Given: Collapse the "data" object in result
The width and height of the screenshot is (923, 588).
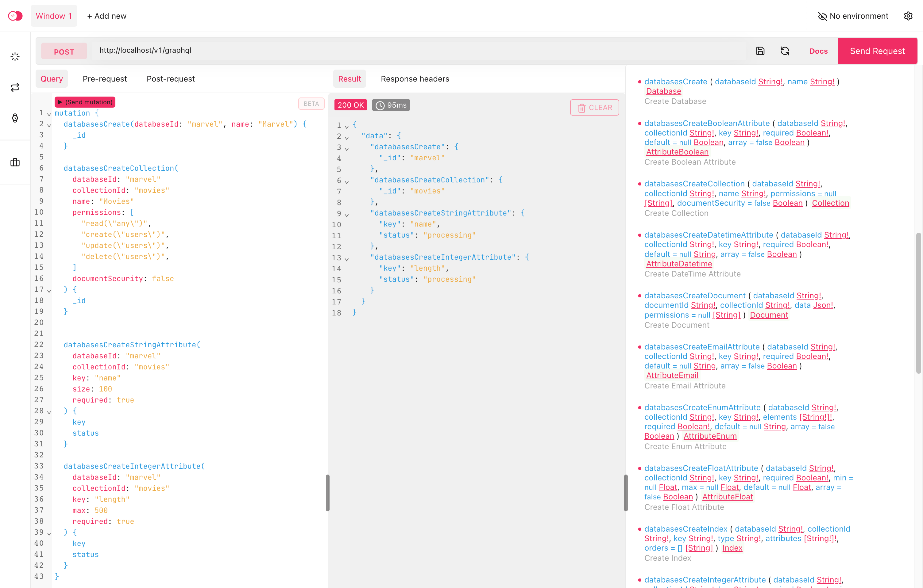Looking at the screenshot, I should coord(346,138).
